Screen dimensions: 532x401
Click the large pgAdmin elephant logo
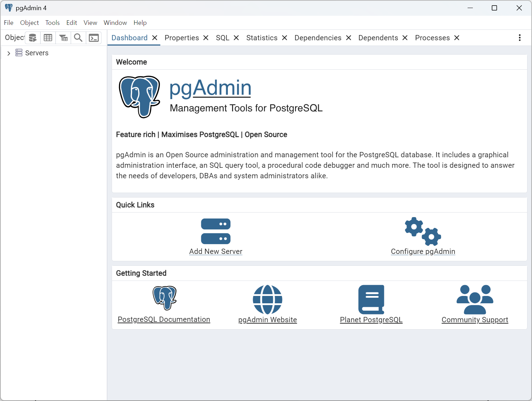point(140,97)
